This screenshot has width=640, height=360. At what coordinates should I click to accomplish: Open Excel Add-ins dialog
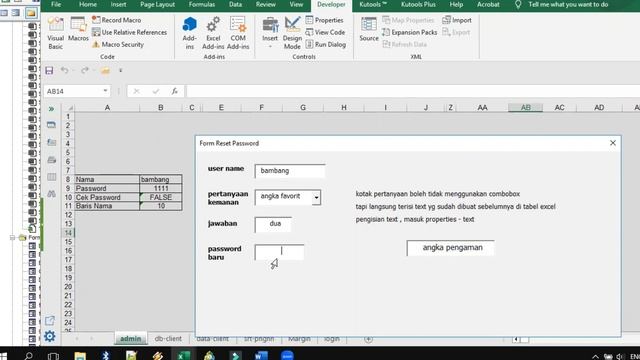[213, 33]
